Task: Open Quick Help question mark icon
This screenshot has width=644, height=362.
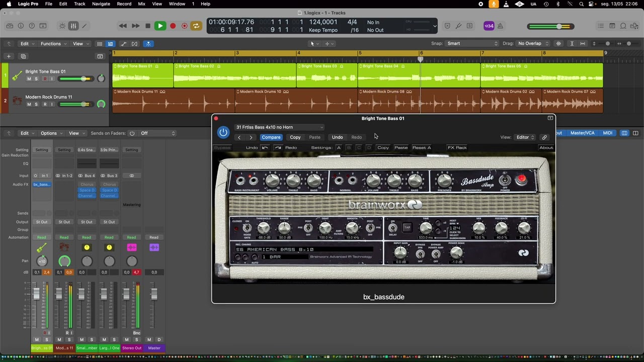Action: 32,26
